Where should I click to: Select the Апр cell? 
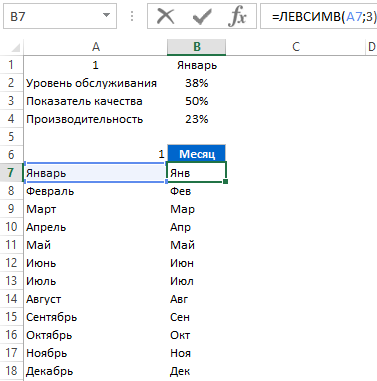click(196, 227)
